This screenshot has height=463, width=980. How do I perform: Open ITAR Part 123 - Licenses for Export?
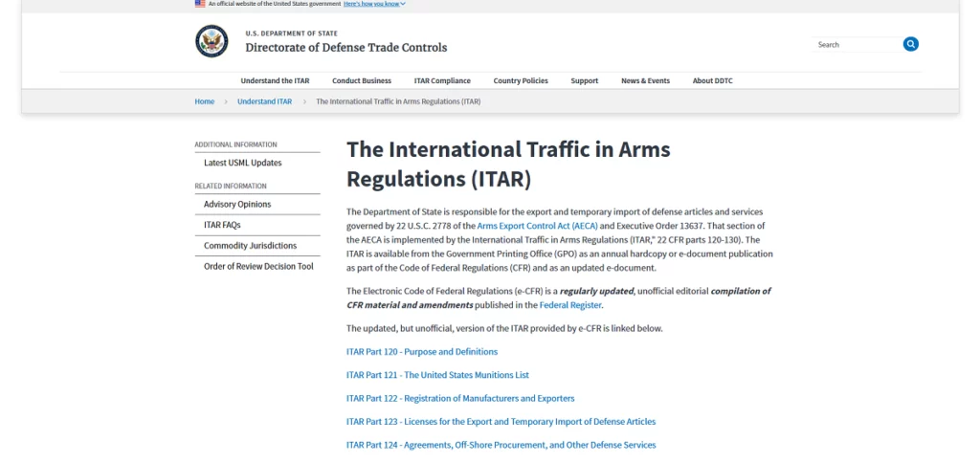[501, 422]
